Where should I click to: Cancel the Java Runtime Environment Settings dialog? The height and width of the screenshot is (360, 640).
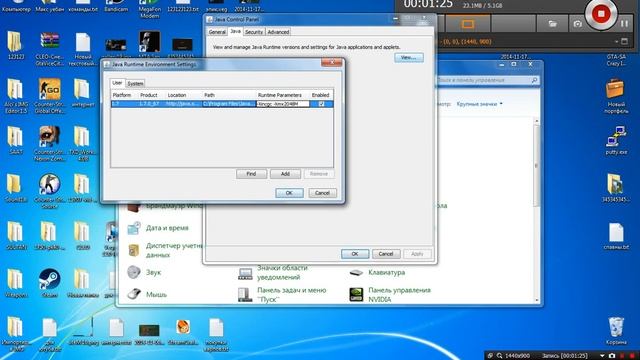point(322,193)
